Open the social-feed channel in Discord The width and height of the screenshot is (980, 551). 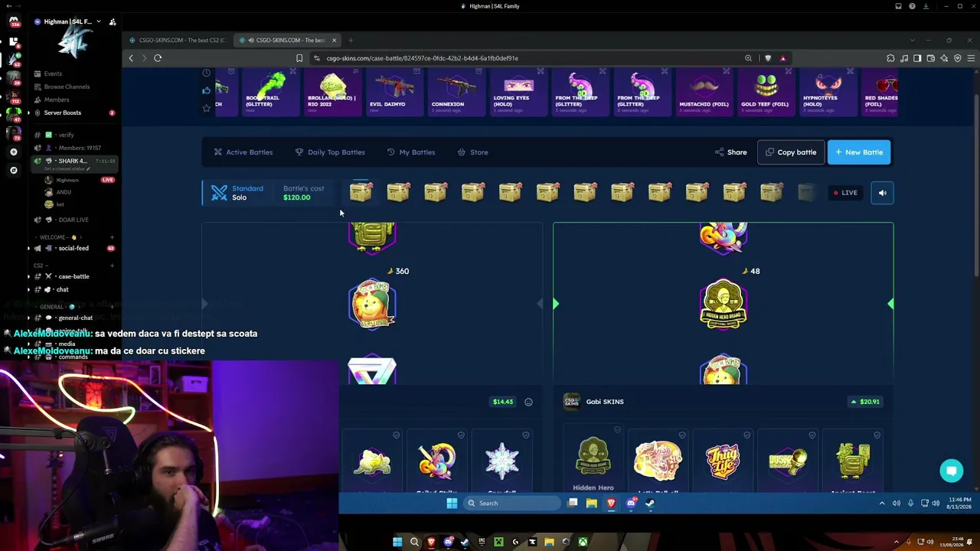tap(73, 248)
